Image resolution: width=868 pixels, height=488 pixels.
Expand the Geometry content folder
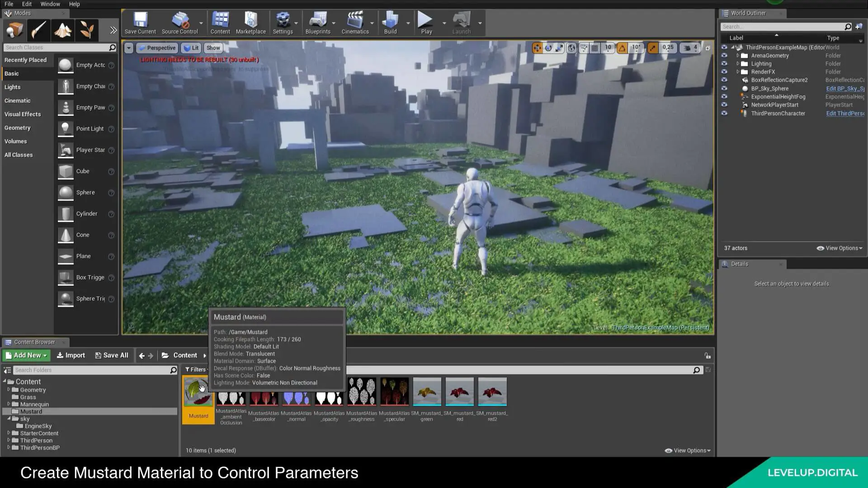point(8,389)
